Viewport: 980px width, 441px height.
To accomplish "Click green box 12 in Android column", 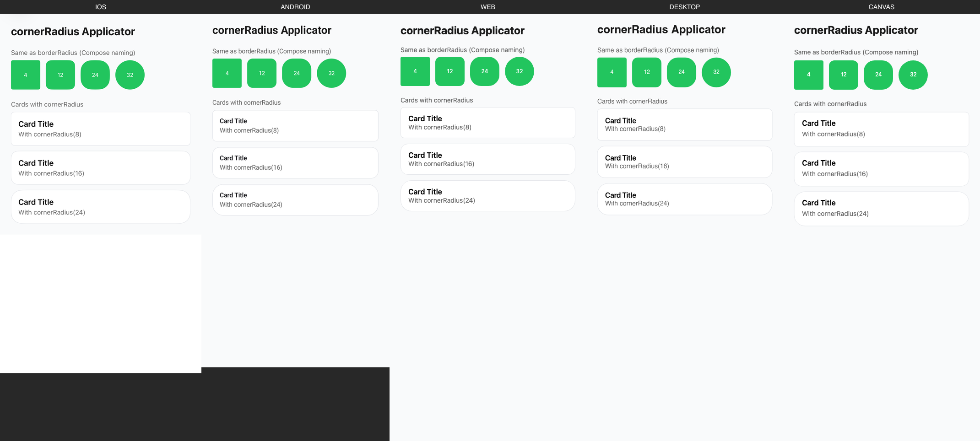I will click(x=262, y=73).
